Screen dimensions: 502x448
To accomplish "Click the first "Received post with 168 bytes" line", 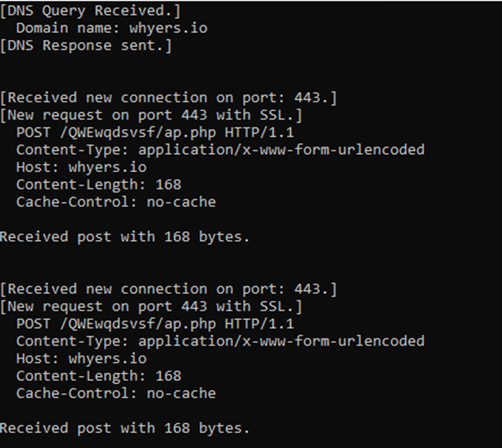I will (124, 236).
